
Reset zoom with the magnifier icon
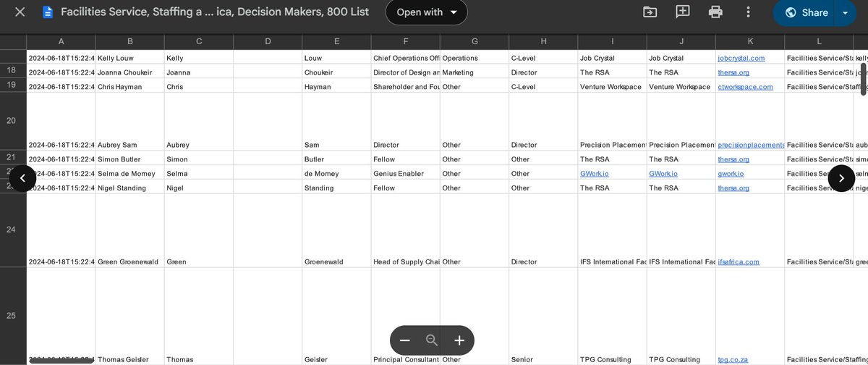[432, 340]
